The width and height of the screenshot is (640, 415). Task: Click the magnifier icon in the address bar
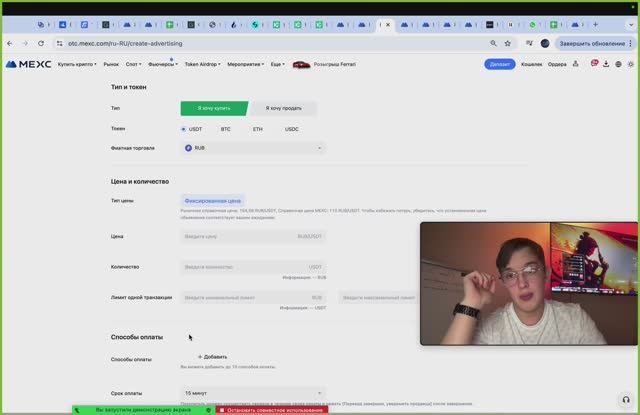point(493,43)
